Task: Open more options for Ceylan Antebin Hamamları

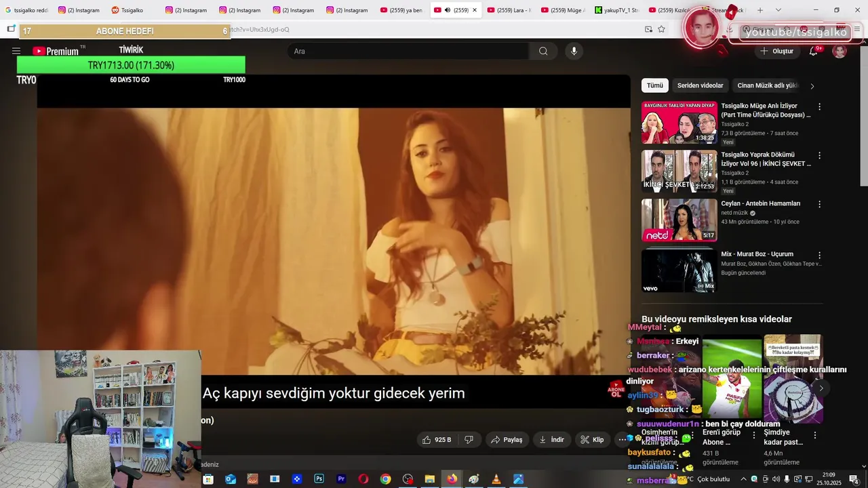Action: [819, 204]
